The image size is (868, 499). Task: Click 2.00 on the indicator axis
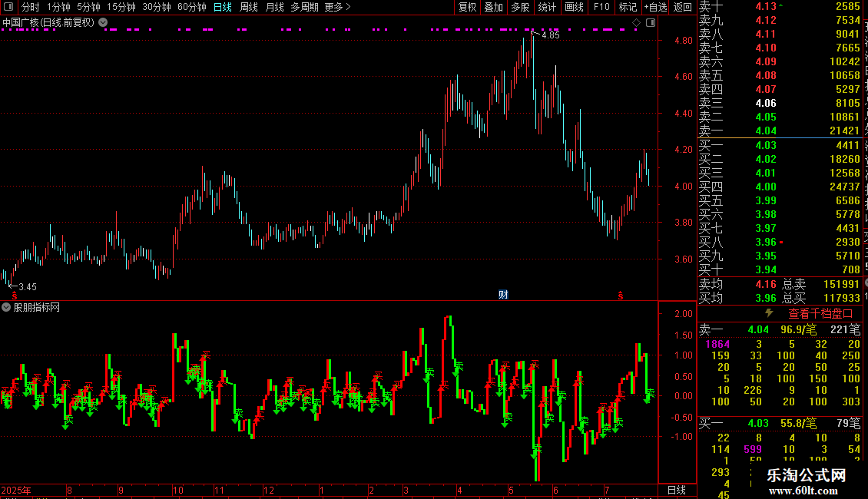click(684, 314)
